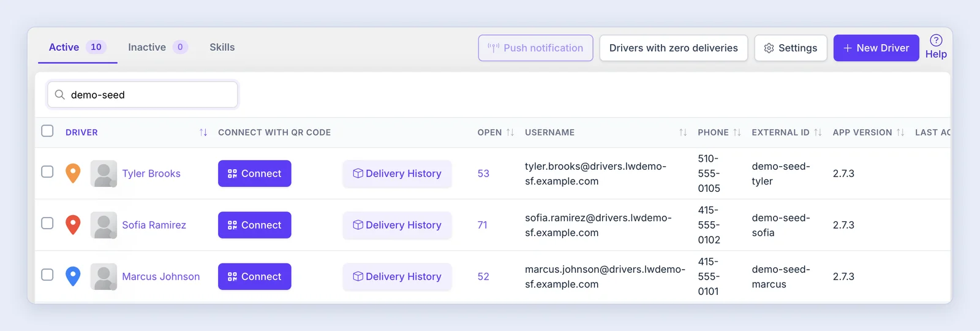Click marcus.johnson email username cell

[605, 276]
